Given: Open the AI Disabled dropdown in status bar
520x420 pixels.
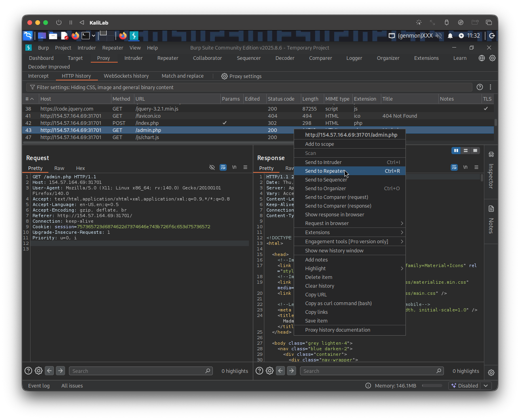Looking at the screenshot, I should (x=486, y=386).
